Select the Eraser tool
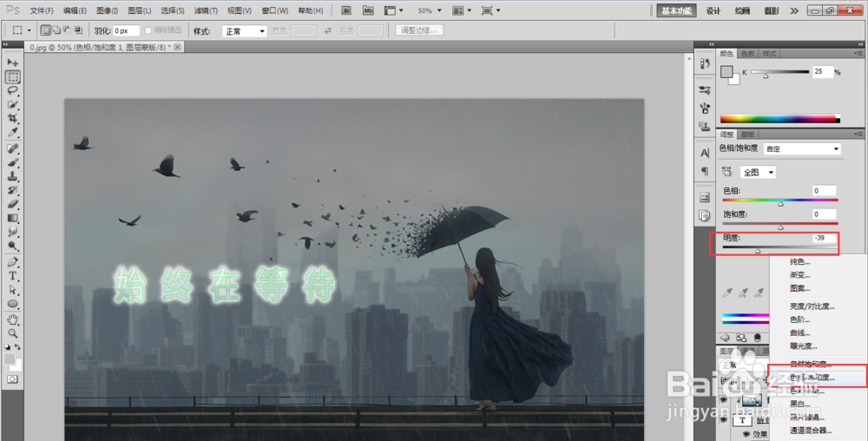 click(13, 204)
